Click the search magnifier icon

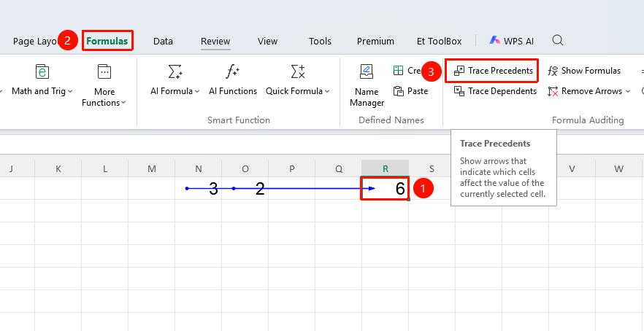click(557, 40)
